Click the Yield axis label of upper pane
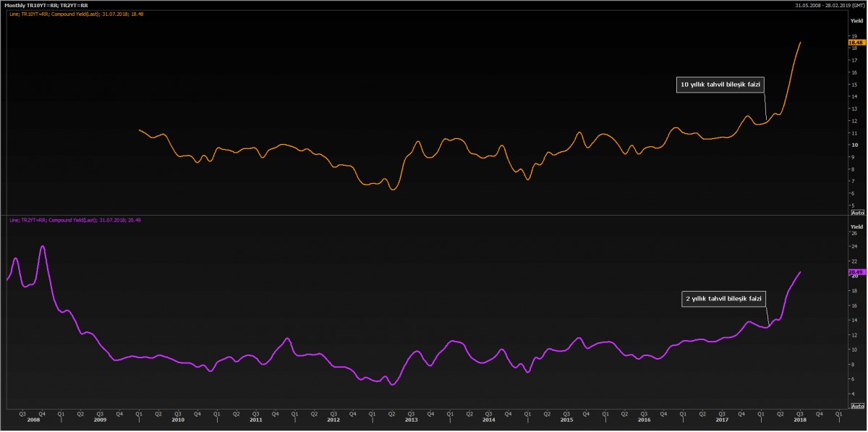This screenshot has width=868, height=432. click(856, 22)
